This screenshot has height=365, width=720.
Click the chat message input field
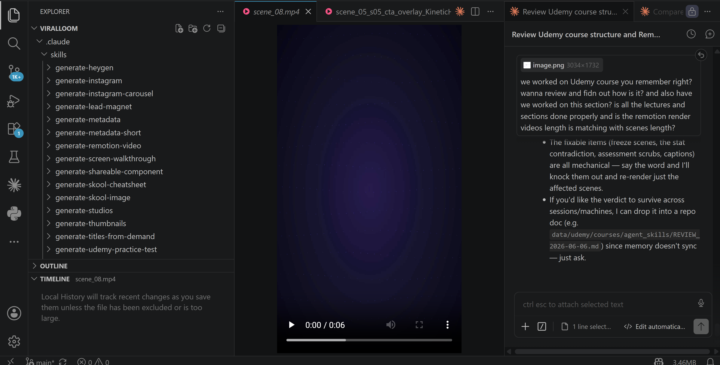click(606, 304)
